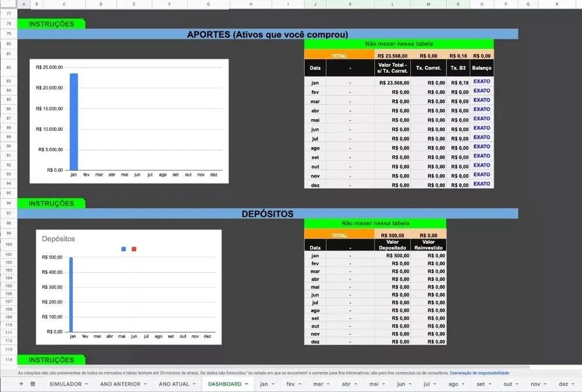Expand the jan tab dropdown arrow
This screenshot has height=392, width=582.
pos(273,384)
